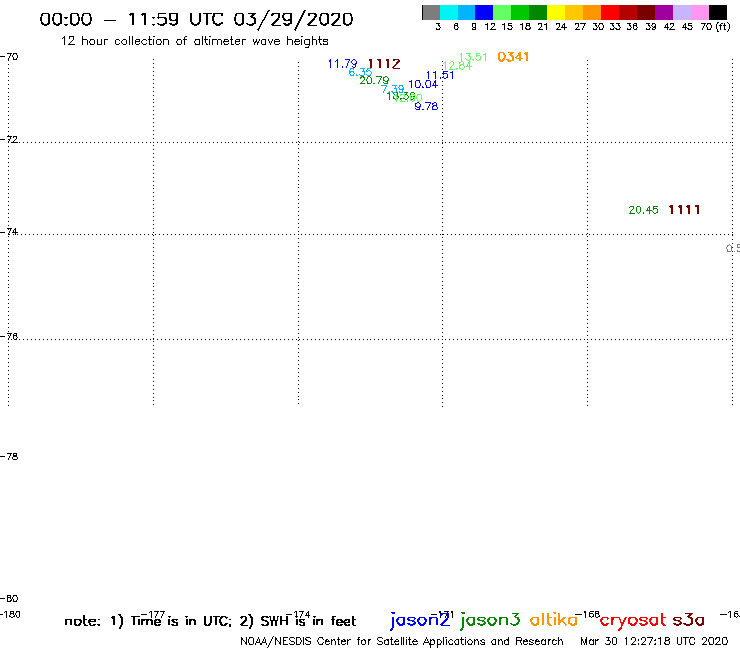Screen dimensions: 740x650
Task: Click the NOAA/NESDIS Center credit line
Action: click(x=402, y=642)
